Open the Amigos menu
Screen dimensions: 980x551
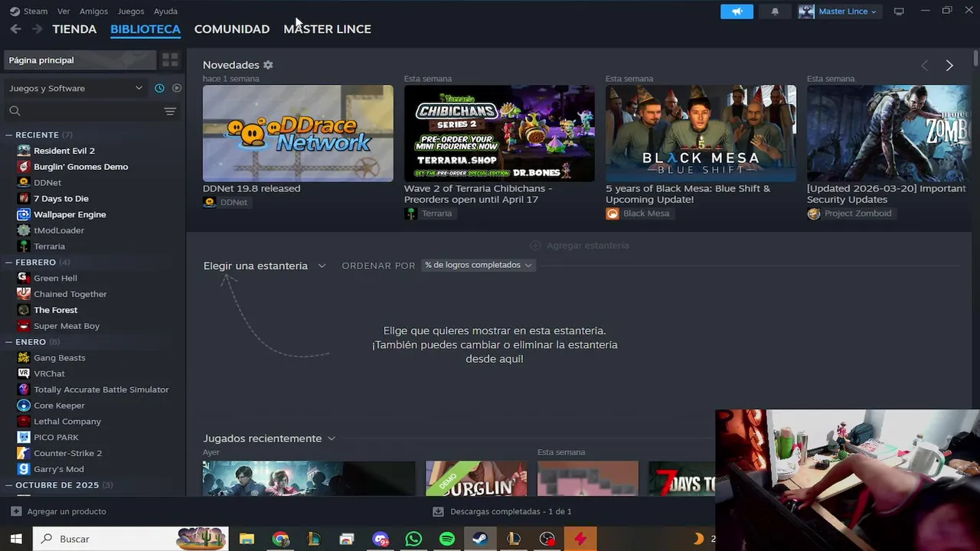click(93, 11)
